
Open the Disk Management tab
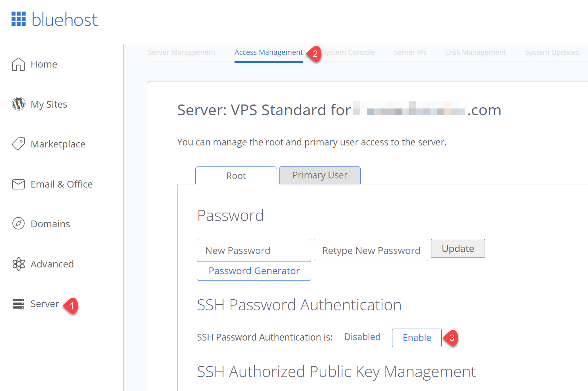[x=476, y=52]
